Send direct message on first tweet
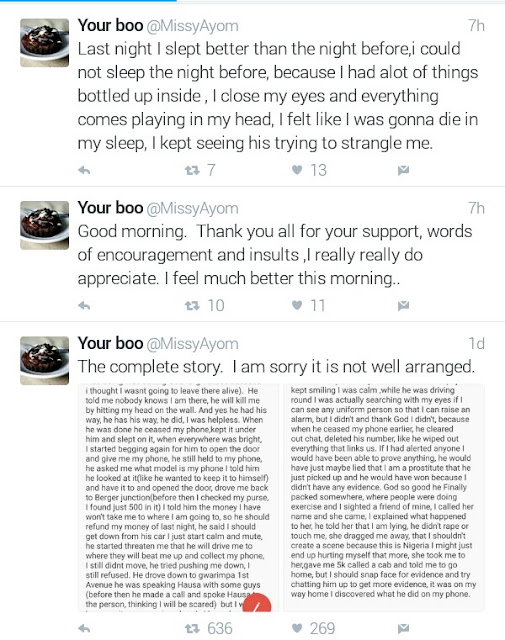505x640 pixels. (403, 170)
